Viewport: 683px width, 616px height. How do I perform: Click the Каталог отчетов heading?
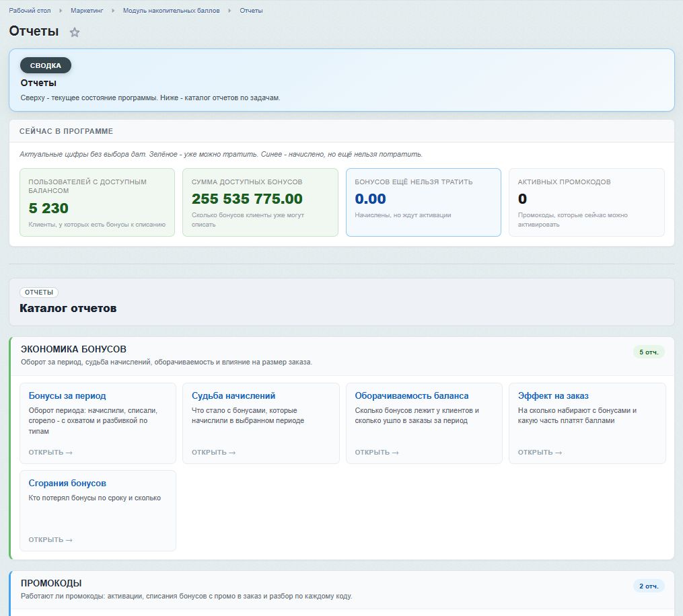point(68,308)
